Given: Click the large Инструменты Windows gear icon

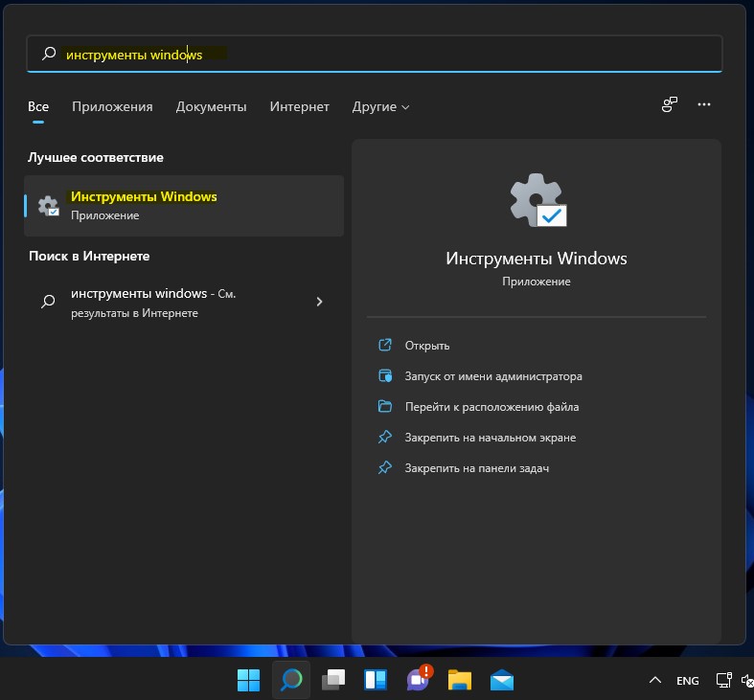Looking at the screenshot, I should (x=537, y=199).
